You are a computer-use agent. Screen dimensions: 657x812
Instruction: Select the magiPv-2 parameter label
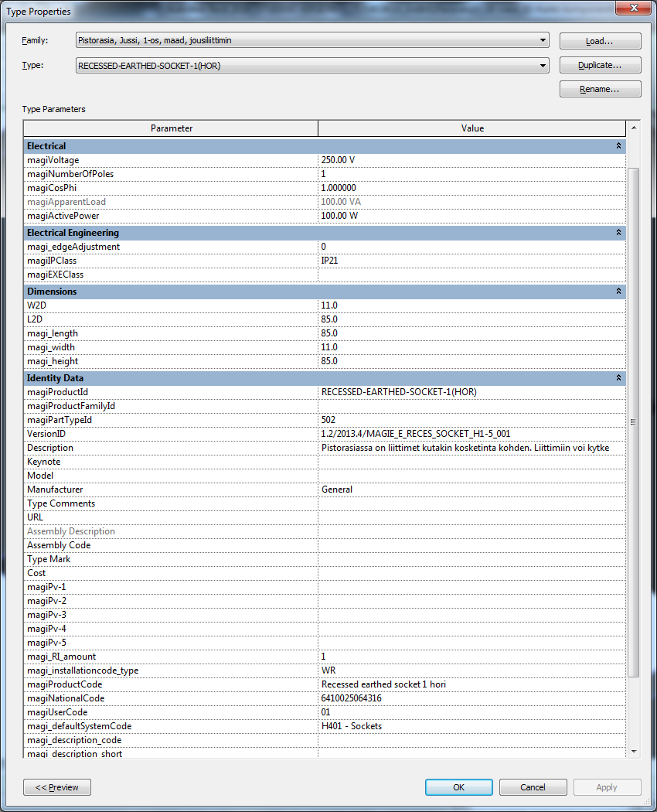tap(46, 601)
